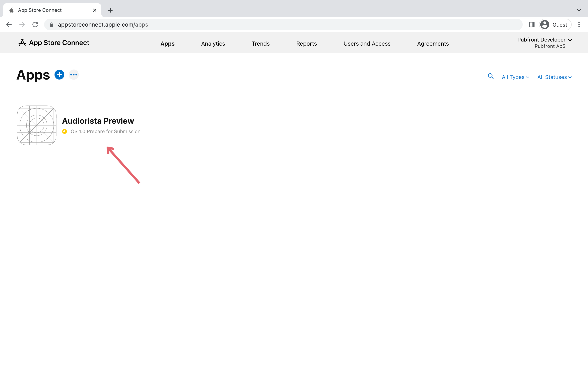Click the browser forward arrow

coord(22,25)
